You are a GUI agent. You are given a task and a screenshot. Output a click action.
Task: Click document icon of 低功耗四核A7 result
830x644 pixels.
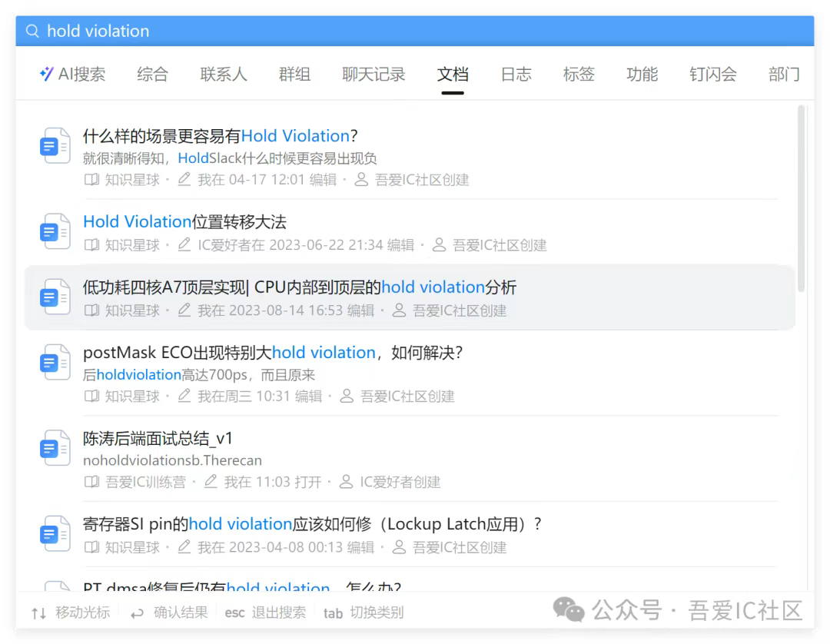pos(55,297)
